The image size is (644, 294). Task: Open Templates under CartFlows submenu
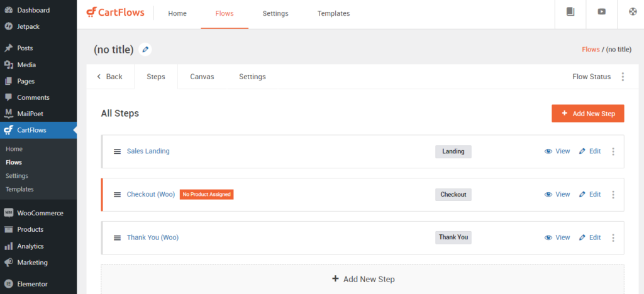[x=19, y=189]
